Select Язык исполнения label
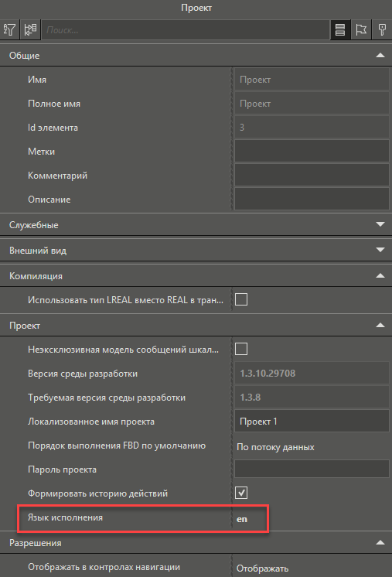Screen dimensions: 392x577 click(65, 517)
